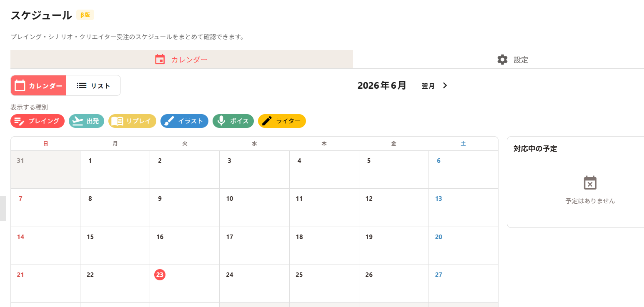Select June 25 in the calendar

[324, 284]
